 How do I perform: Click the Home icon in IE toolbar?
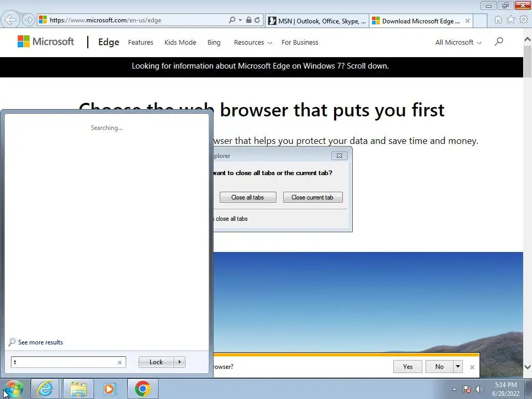tap(498, 20)
